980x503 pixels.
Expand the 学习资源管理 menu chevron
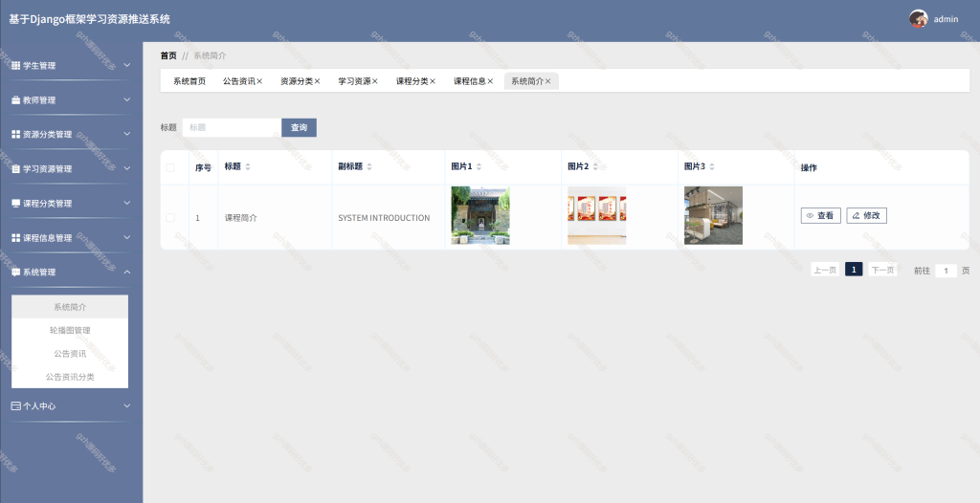127,168
